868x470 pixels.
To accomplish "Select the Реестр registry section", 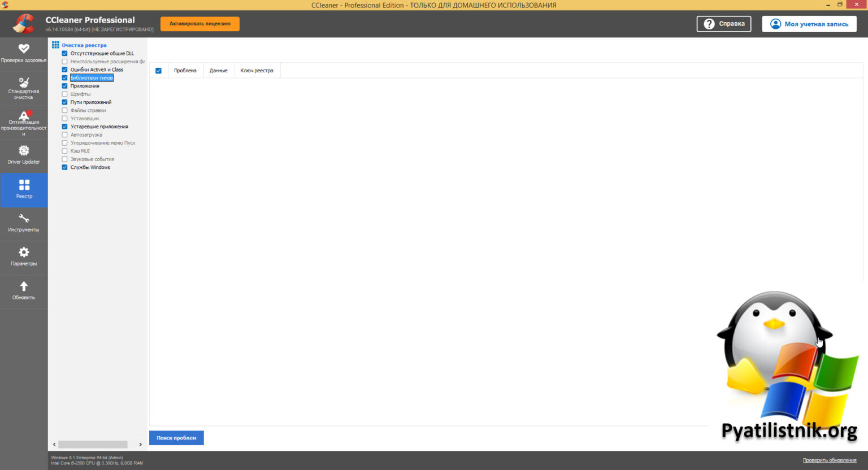I will (x=24, y=190).
